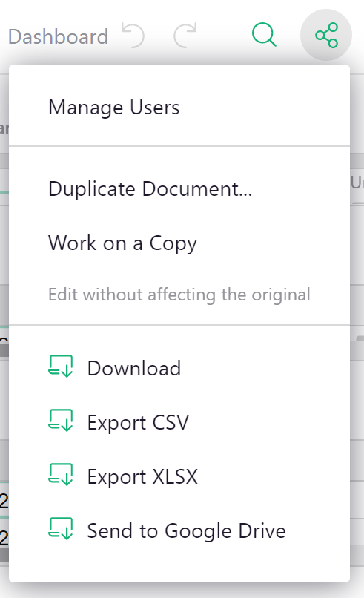Click the icon next to Export CSV
Viewport: 364px width, 598px height.
point(61,420)
